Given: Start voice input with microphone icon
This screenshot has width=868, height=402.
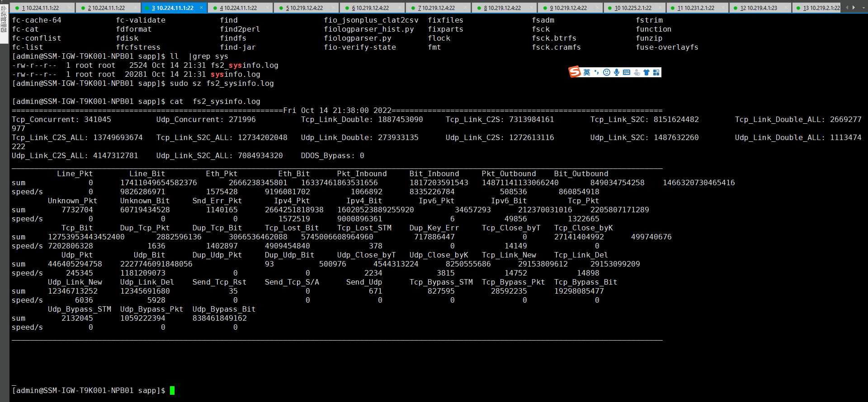Looking at the screenshot, I should coord(617,72).
